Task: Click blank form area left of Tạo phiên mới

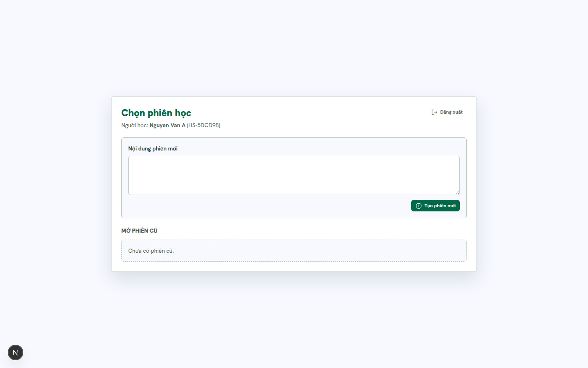Action: [x=265, y=206]
